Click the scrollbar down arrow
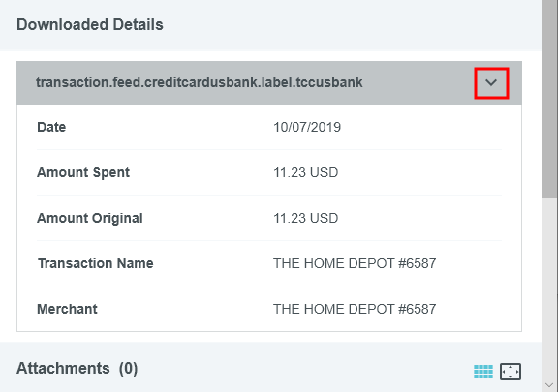This screenshot has width=558, height=392. click(x=549, y=385)
